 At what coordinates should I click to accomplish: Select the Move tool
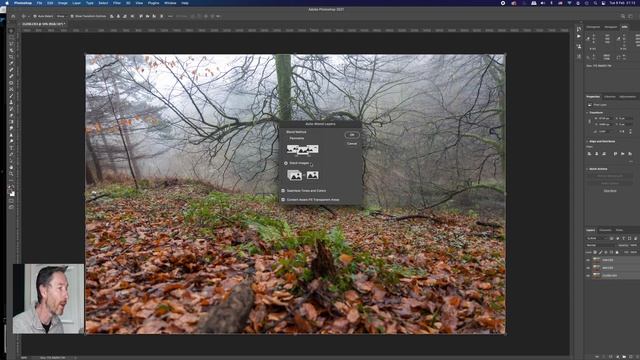[x=12, y=31]
